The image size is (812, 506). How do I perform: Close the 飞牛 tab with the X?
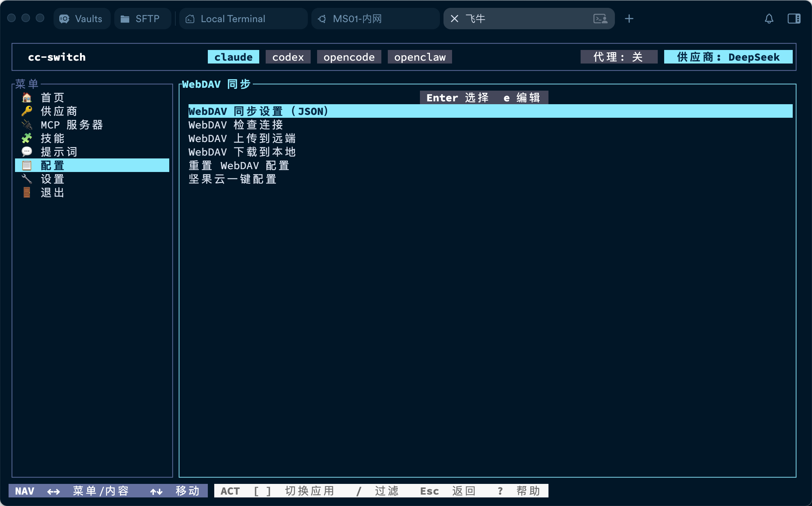(x=454, y=19)
